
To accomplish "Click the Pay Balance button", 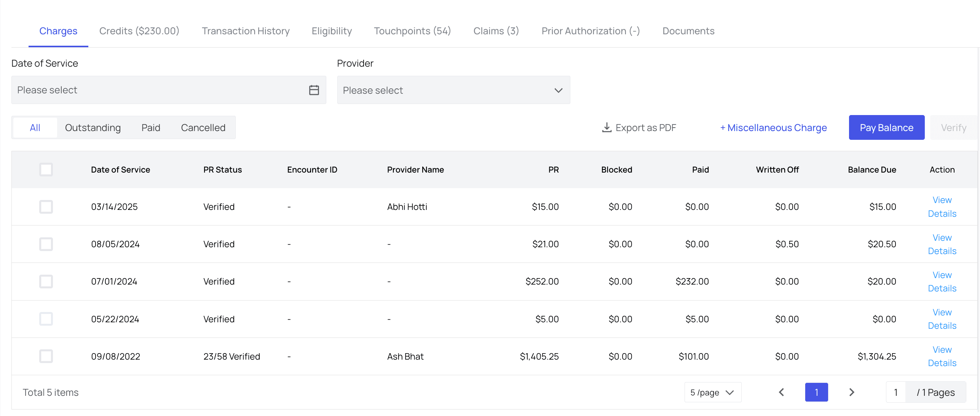I will [x=886, y=128].
